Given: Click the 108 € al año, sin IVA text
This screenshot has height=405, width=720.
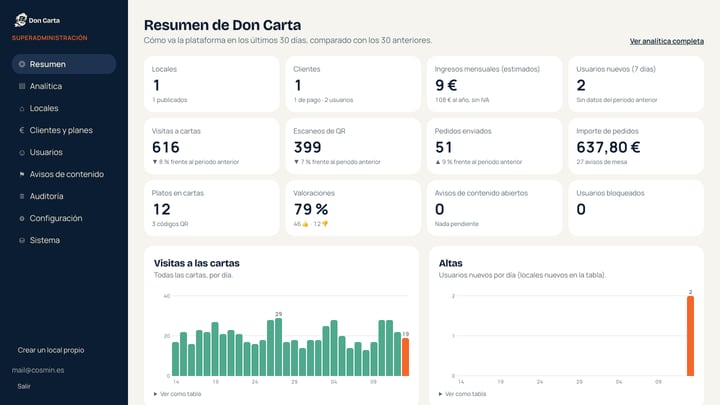Looking at the screenshot, I should point(462,100).
